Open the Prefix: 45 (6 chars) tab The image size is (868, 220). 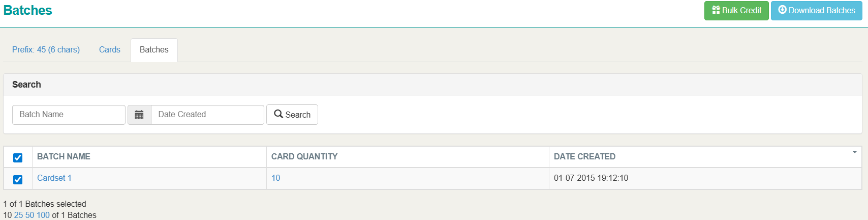point(46,50)
